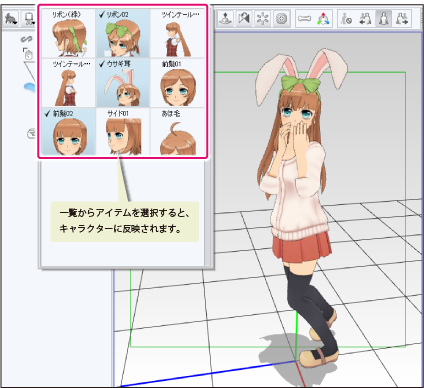Uncheck the checked 前髪02 bangs item
This screenshot has width=424, height=388.
(x=68, y=132)
